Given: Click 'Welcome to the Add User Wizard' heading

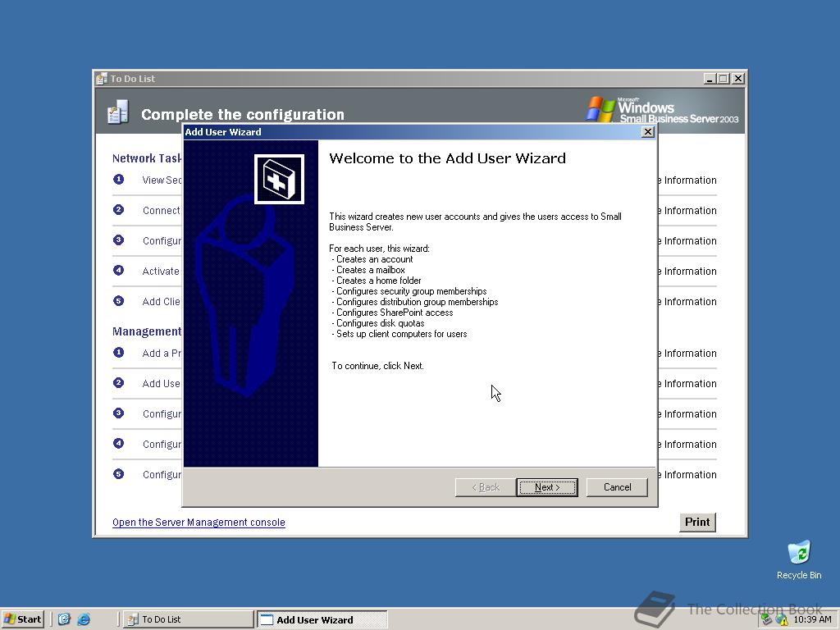Looking at the screenshot, I should pyautogui.click(x=447, y=158).
